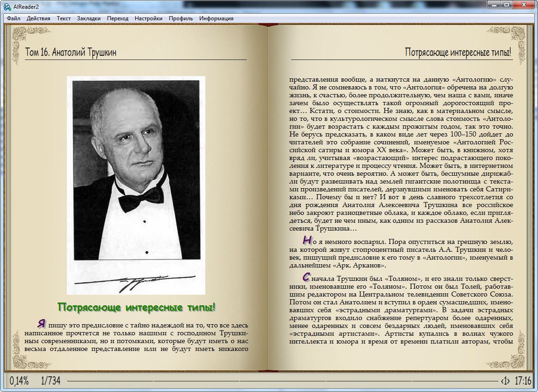538x392 pixels.
Task: Open the Текст menu
Action: click(x=64, y=18)
